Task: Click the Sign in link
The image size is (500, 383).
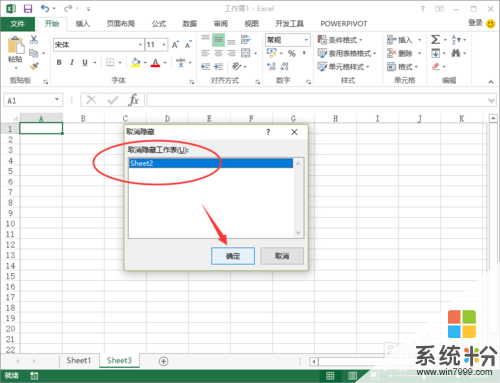Action: [x=475, y=23]
